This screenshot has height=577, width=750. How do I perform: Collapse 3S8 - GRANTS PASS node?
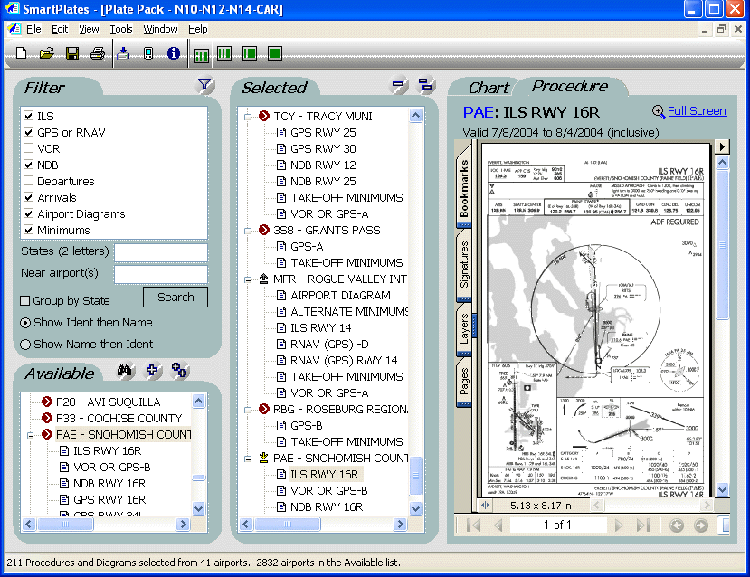coord(248,230)
